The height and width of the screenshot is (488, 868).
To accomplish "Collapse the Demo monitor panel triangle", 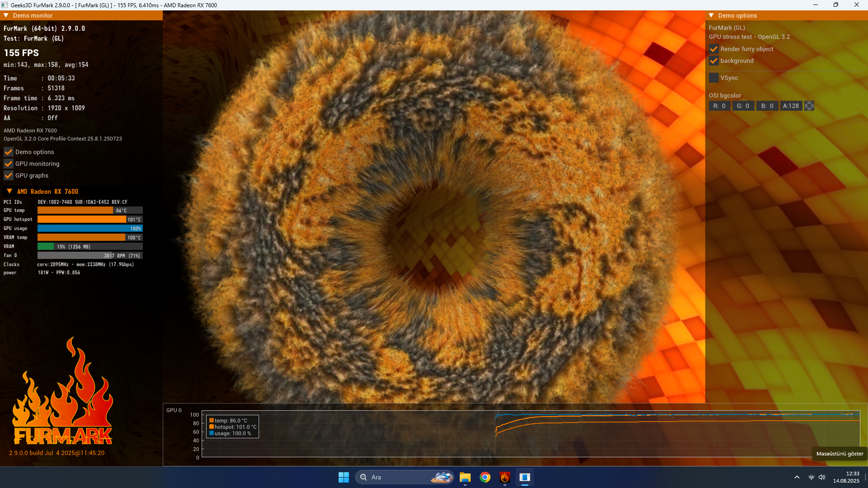I will (6, 15).
